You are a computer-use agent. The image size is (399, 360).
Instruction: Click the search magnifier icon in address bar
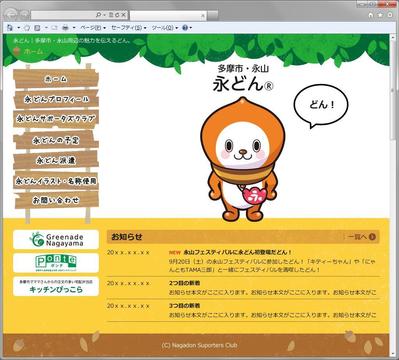98,15
